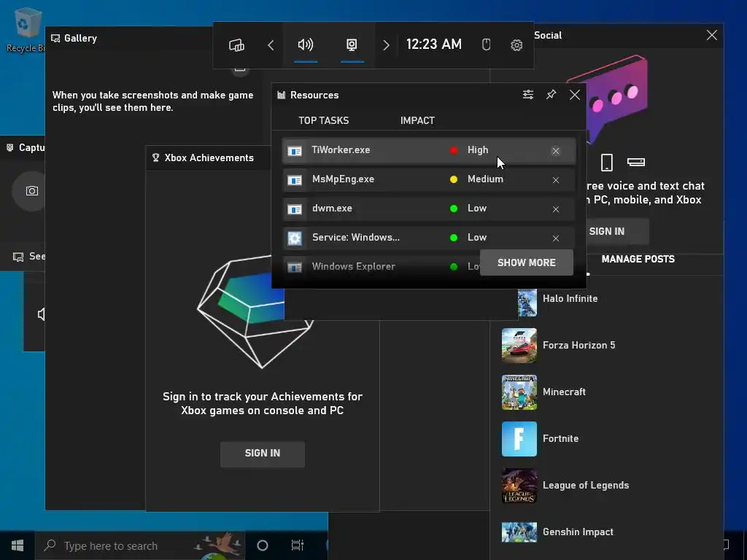Toggle the Audio widget speaker icon

tap(306, 44)
